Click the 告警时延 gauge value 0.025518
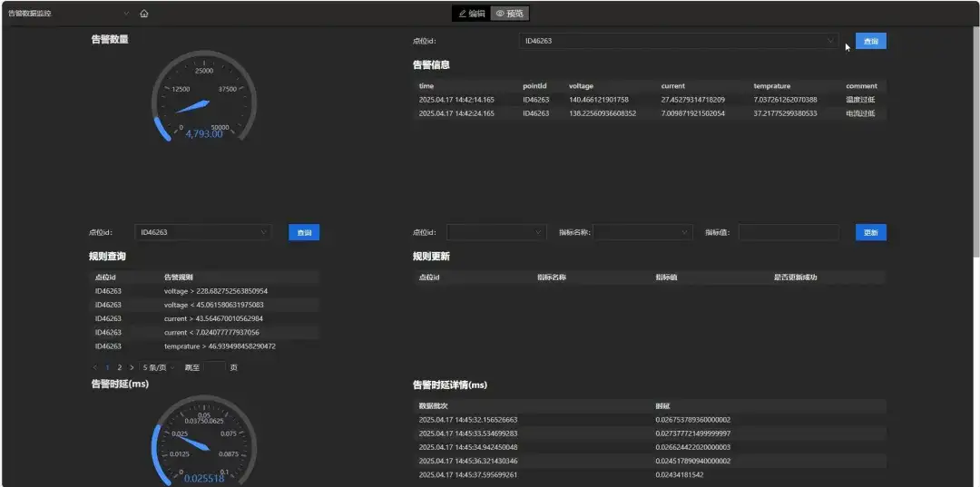 coord(204,479)
